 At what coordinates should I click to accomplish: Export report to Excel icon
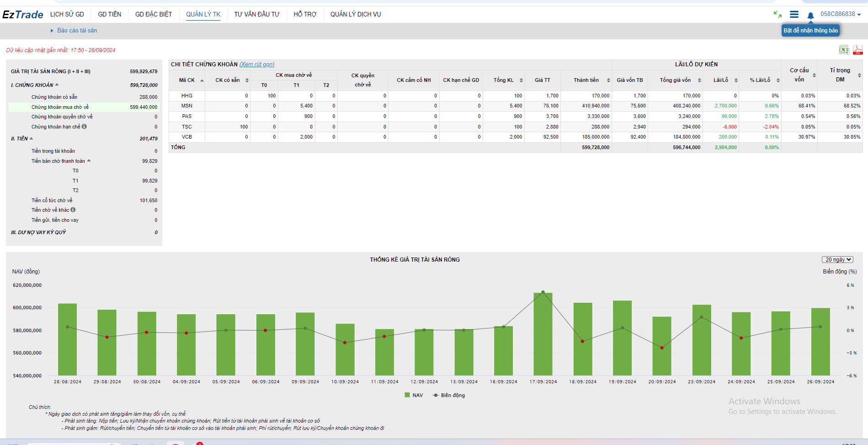click(844, 50)
